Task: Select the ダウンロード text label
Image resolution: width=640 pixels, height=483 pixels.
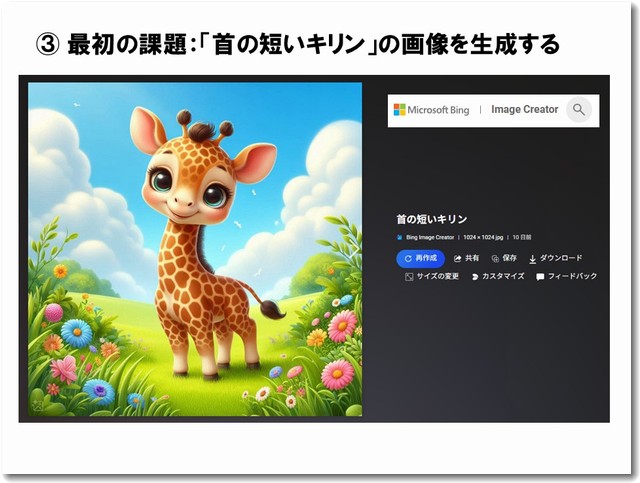Action: pyautogui.click(x=561, y=258)
